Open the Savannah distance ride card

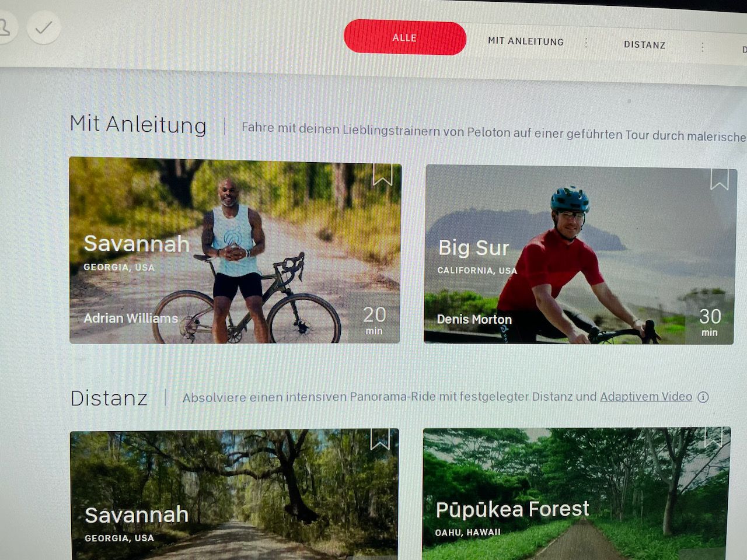click(235, 495)
